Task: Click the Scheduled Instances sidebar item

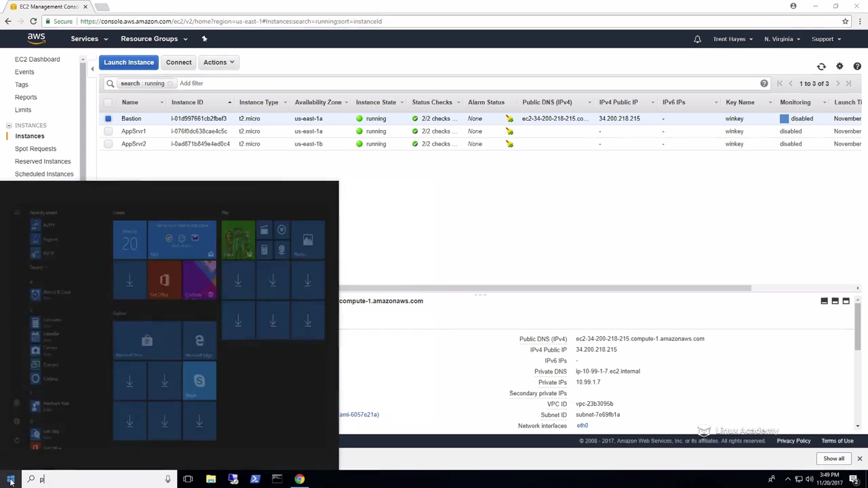Action: [44, 174]
